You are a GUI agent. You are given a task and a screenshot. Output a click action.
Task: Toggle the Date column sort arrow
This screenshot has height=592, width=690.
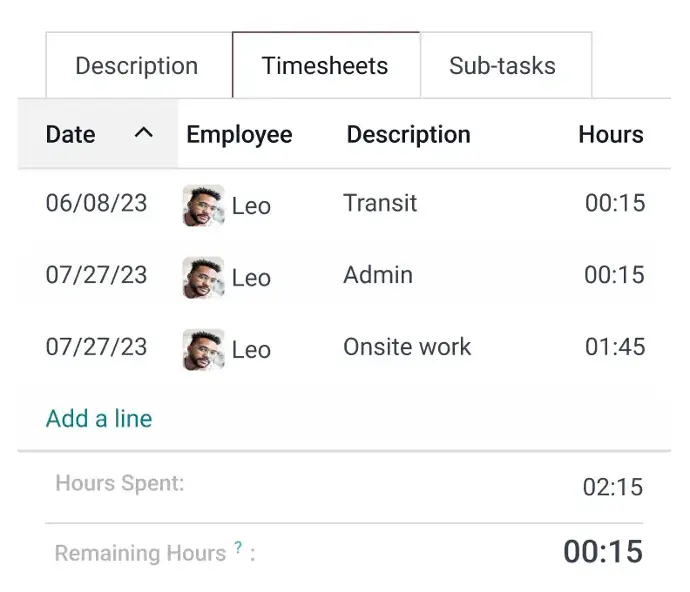pos(144,133)
